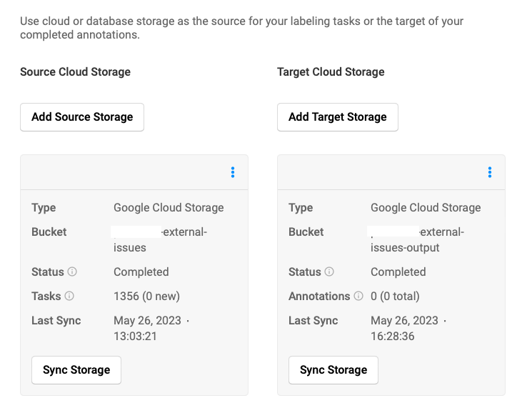This screenshot has width=532, height=408.
Task: Click the Target Cloud Storage heading
Action: pos(331,72)
